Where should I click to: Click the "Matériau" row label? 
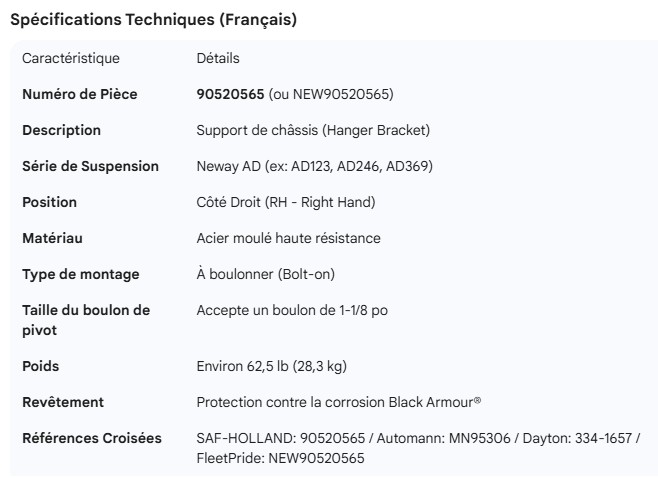(53, 238)
